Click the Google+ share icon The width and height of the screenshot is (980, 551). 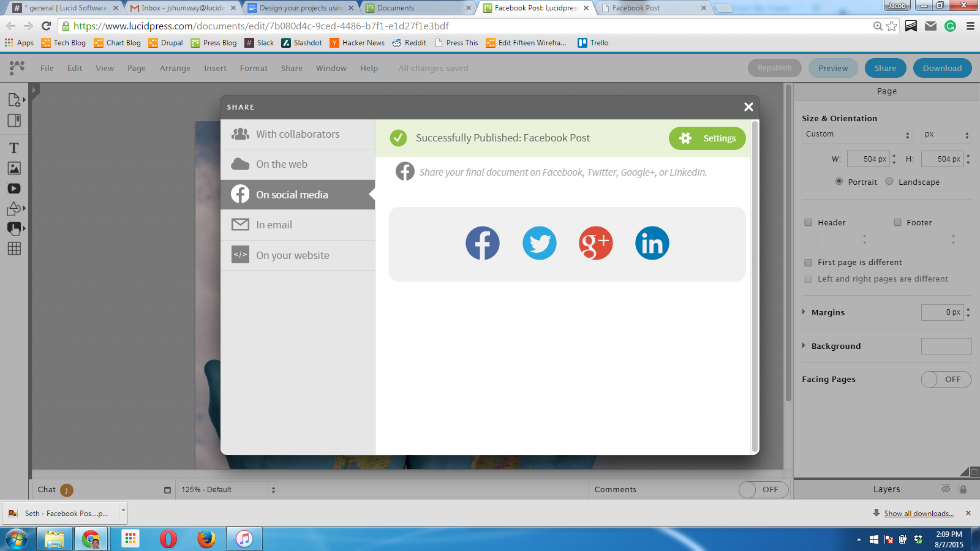point(595,243)
